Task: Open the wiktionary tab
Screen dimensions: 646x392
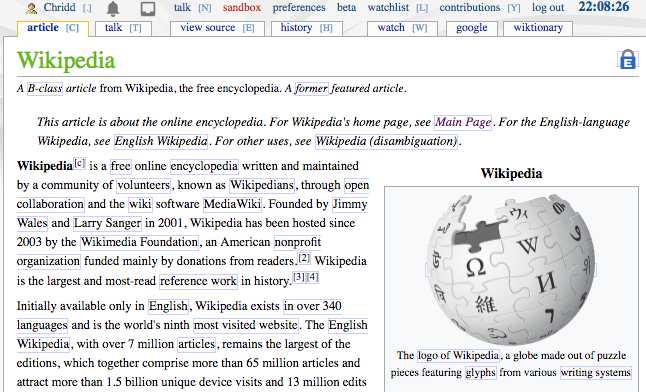Action: (x=538, y=28)
